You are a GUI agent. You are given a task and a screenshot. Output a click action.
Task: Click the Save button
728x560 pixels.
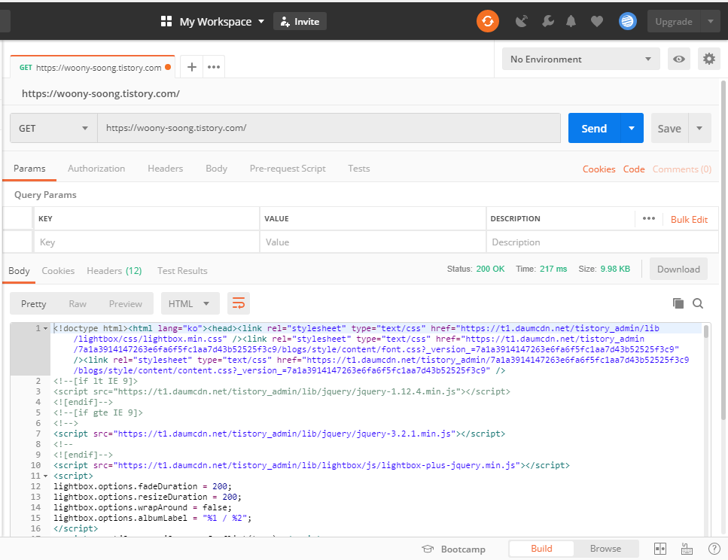(x=669, y=128)
